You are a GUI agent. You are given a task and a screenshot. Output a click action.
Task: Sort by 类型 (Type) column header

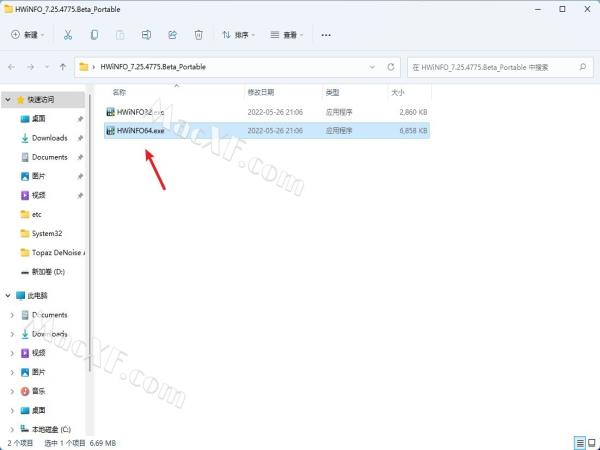pos(333,92)
